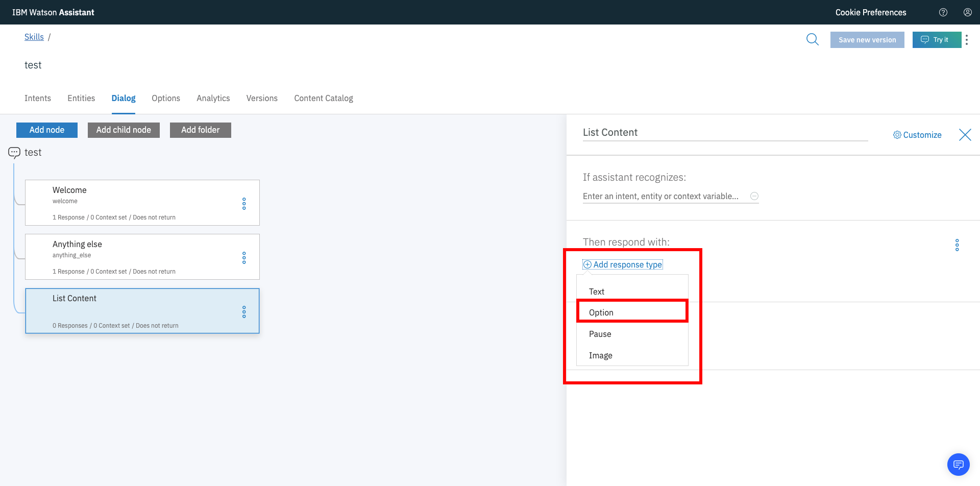Screen dimensions: 980x486
Task: Follow the Skills breadcrumb link
Action: coord(34,37)
